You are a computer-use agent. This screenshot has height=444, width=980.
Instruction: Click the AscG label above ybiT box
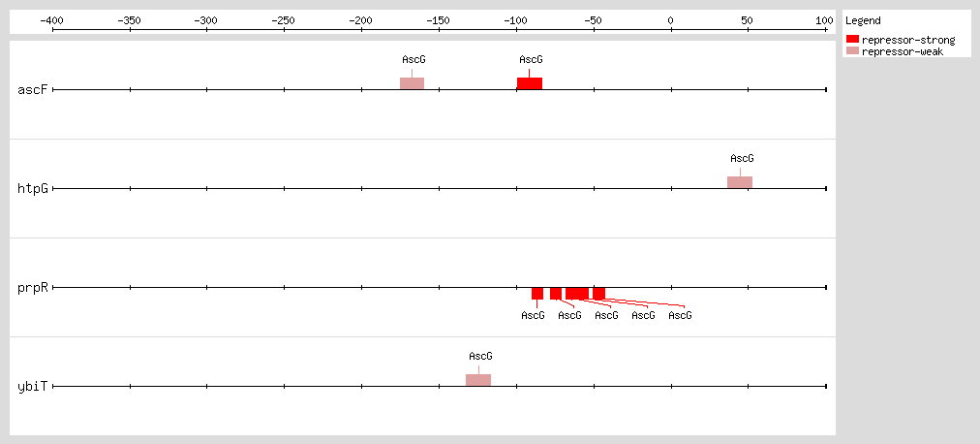(480, 356)
